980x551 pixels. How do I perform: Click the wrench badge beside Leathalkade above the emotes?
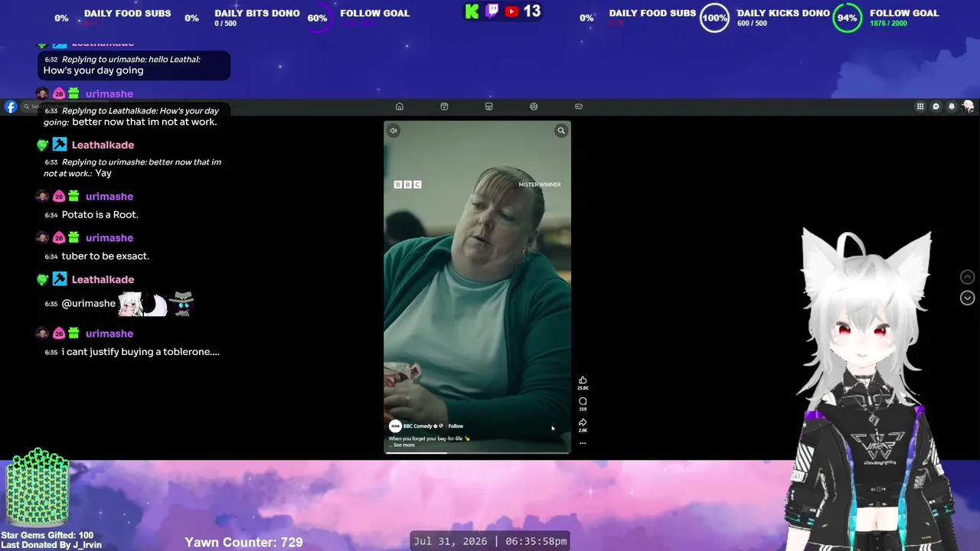60,279
